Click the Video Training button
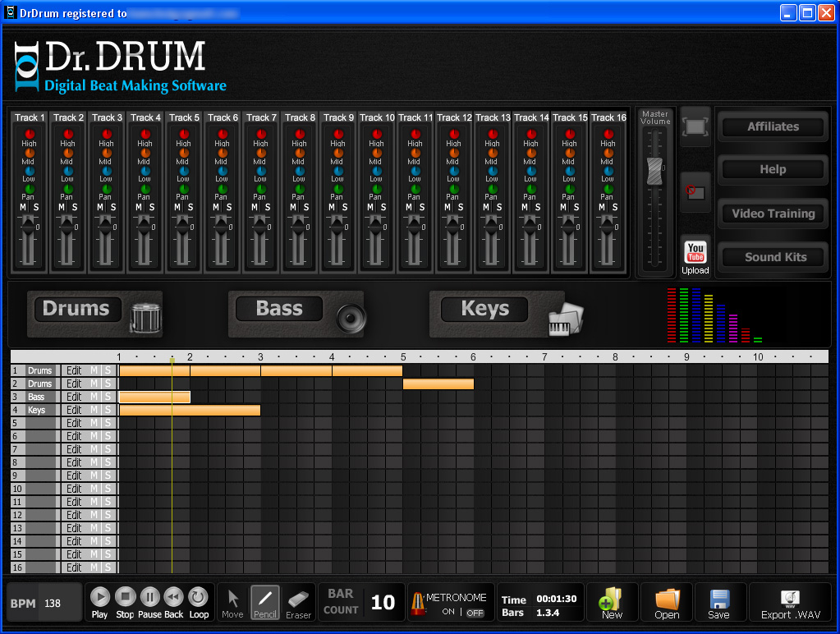The width and height of the screenshot is (840, 634). click(773, 214)
